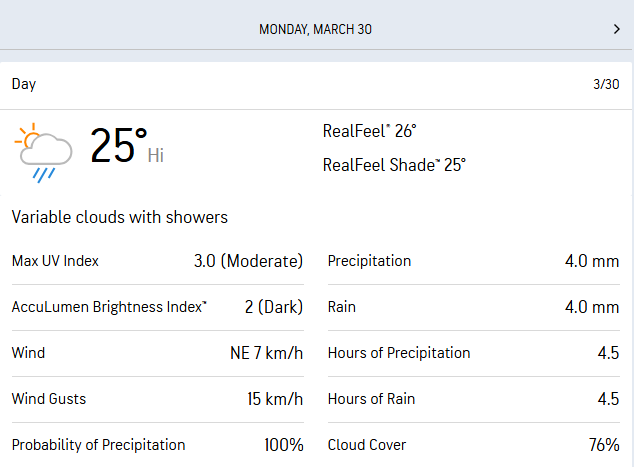Click the cloudy showers weather icon
The image size is (634, 467).
43,152
